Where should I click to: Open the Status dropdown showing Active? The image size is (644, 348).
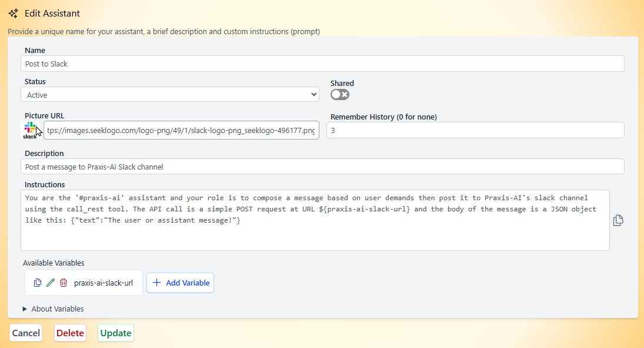170,95
